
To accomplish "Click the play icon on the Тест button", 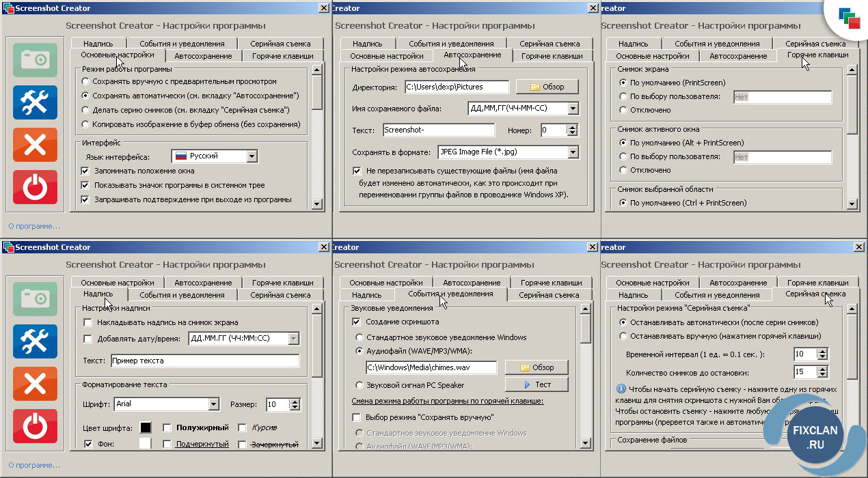I will pyautogui.click(x=528, y=385).
